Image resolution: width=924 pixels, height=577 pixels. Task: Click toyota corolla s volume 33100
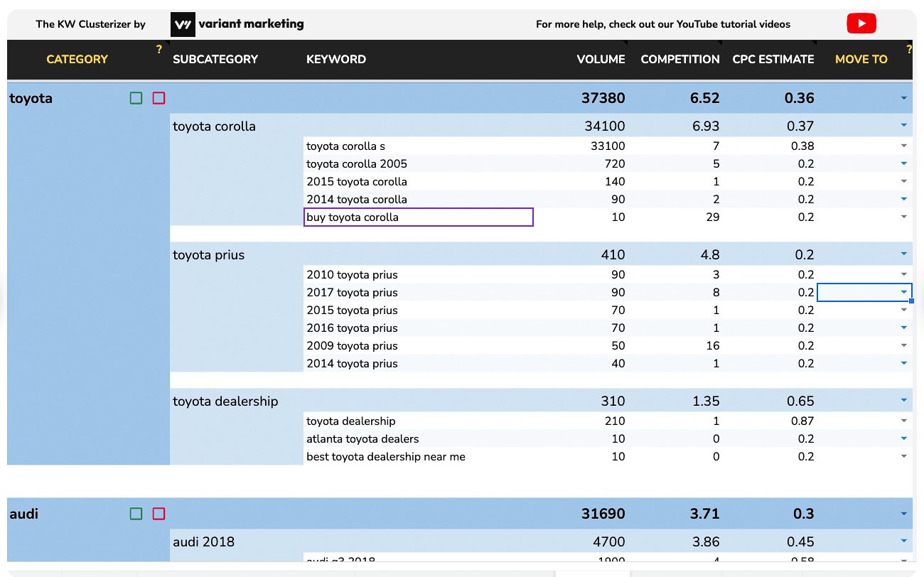point(608,146)
